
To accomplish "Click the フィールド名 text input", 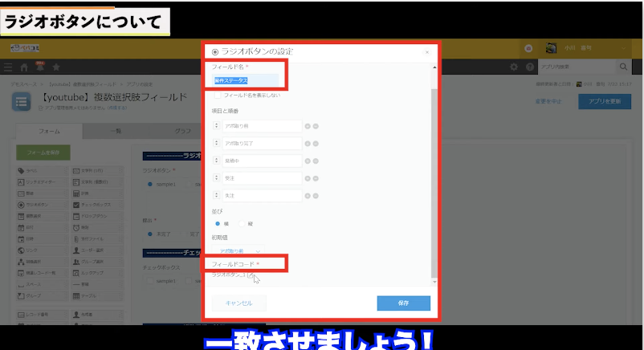I will 245,80.
